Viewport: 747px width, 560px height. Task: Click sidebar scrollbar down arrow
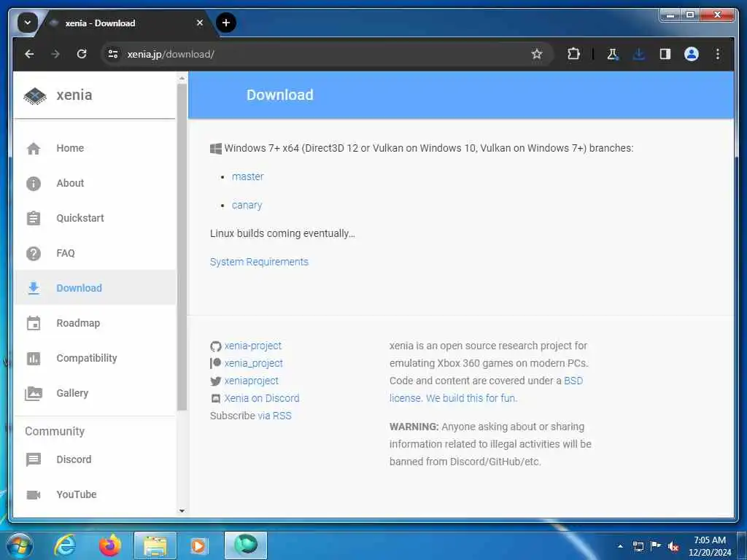pos(182,511)
